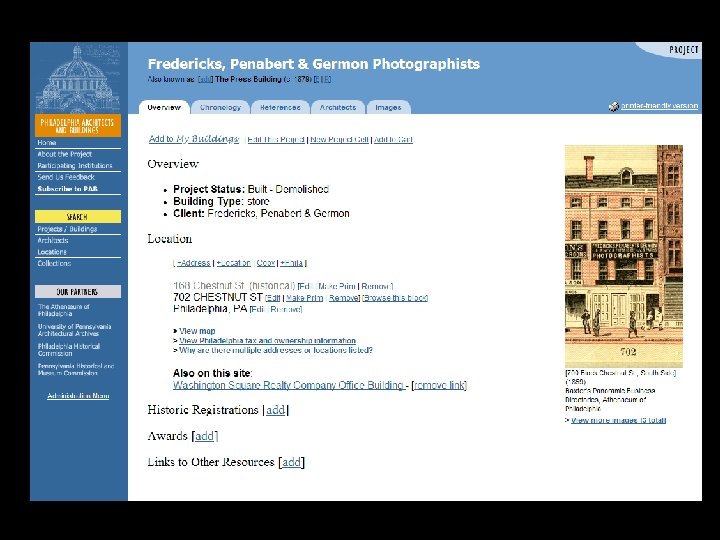
Task: Switch to the Architects tab
Action: point(338,107)
